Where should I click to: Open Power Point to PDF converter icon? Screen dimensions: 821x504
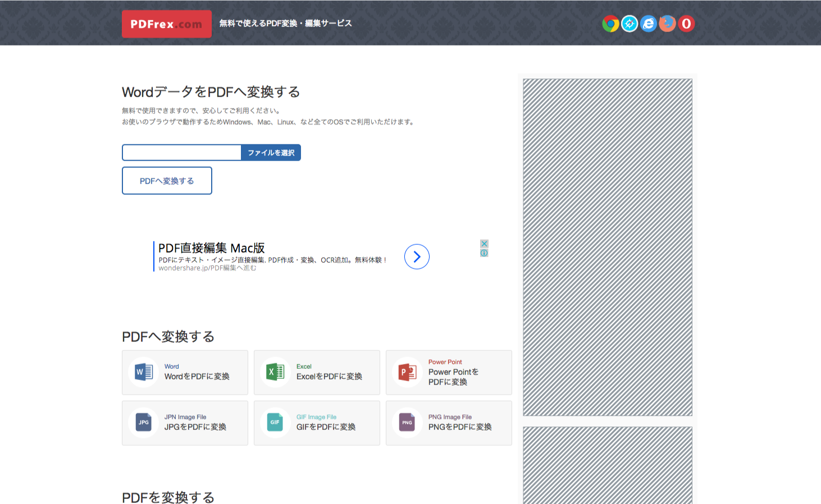click(x=407, y=372)
